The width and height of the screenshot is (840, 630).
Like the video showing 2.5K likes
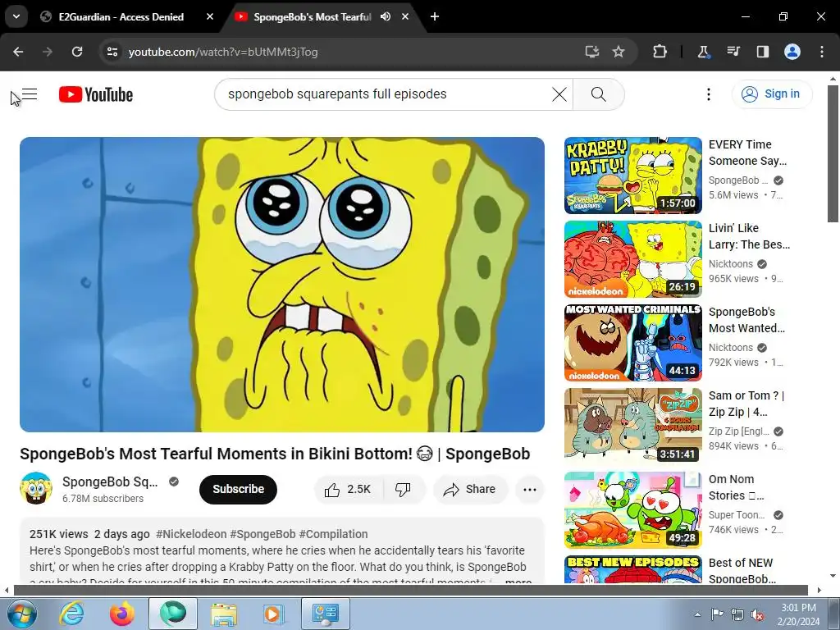pos(348,489)
